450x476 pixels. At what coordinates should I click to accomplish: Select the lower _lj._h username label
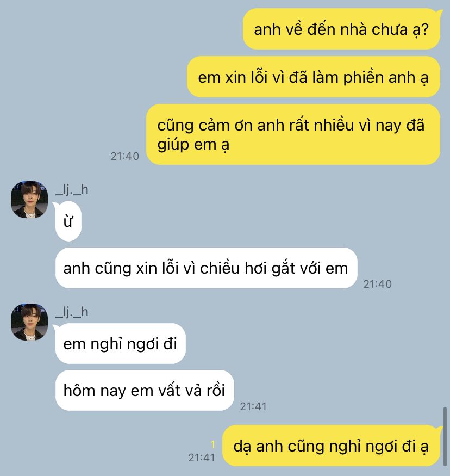coord(72,312)
